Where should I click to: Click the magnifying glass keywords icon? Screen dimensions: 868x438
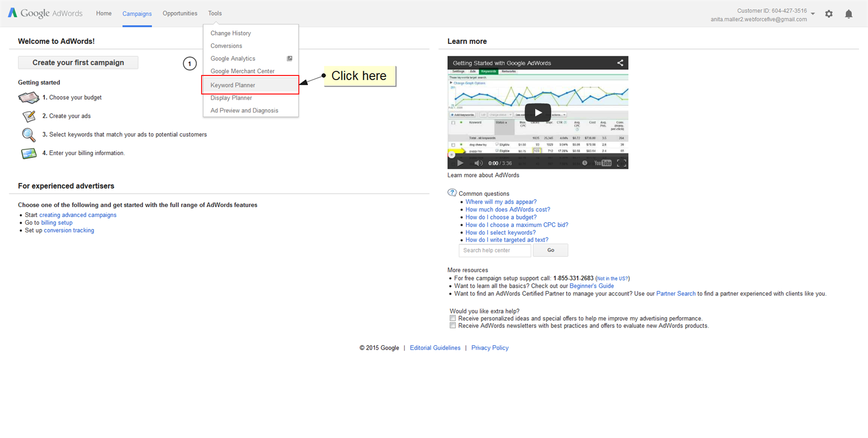coord(28,135)
